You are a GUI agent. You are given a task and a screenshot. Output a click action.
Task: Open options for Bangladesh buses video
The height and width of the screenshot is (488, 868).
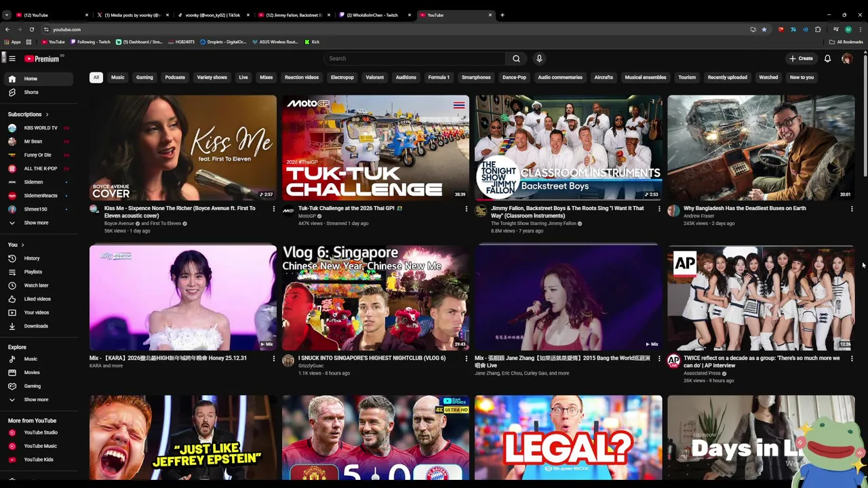click(852, 209)
